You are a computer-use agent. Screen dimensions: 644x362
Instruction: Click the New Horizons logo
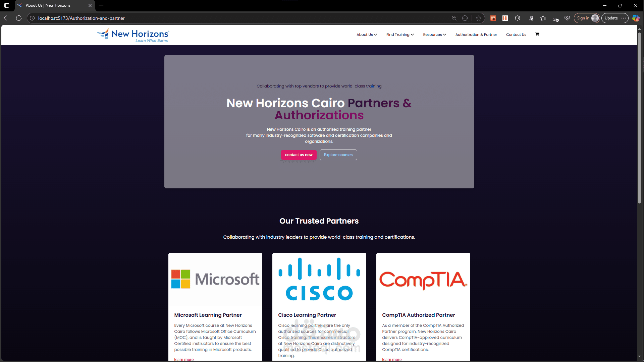point(133,35)
